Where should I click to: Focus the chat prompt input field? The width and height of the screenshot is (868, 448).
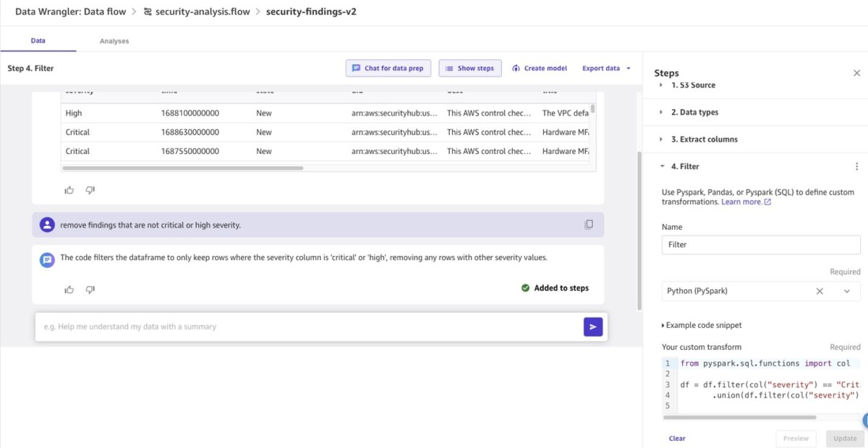[310, 327]
